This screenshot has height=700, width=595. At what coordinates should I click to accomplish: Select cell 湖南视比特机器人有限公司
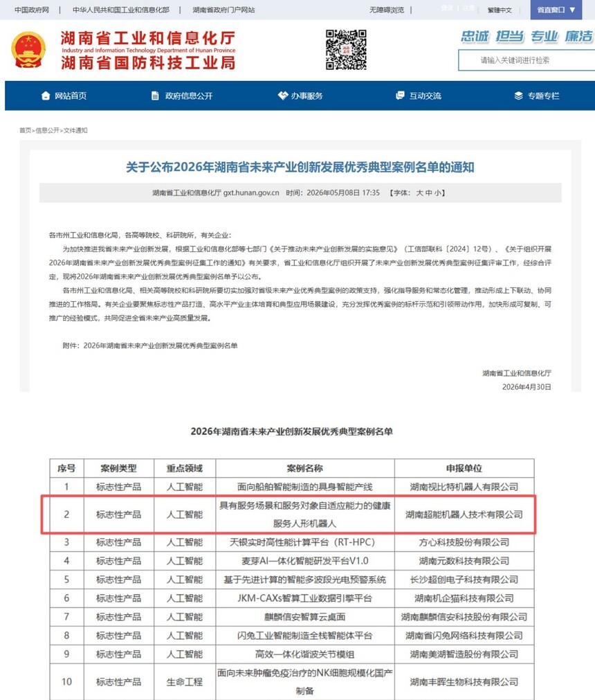464,487
